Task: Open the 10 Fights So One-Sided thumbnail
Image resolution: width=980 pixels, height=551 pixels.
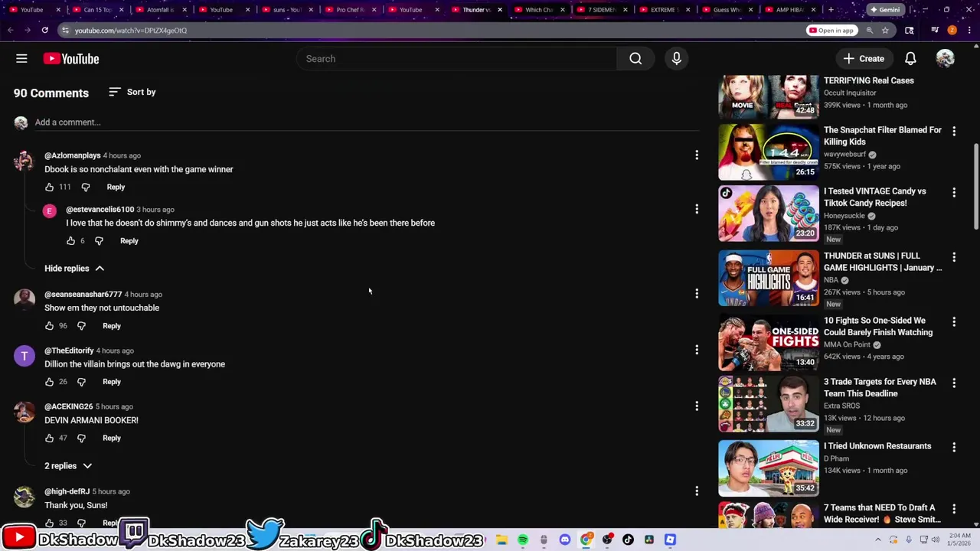Action: click(x=769, y=342)
